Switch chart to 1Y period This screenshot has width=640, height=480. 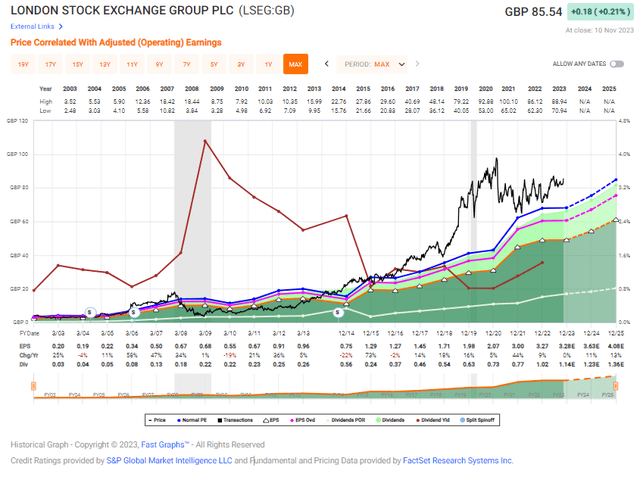point(268,64)
